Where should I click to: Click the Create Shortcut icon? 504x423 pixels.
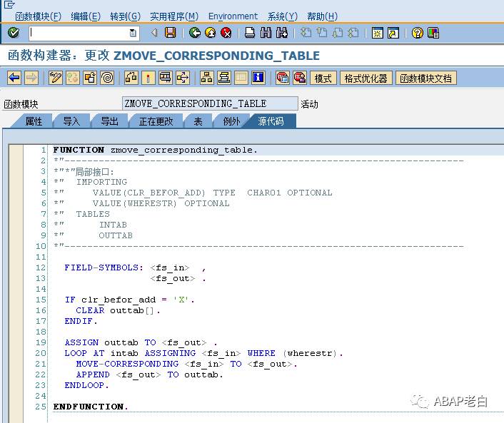click(x=393, y=33)
